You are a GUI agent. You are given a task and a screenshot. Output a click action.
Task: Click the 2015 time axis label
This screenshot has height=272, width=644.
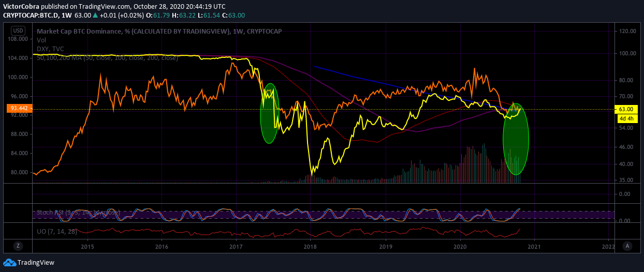(x=87, y=246)
